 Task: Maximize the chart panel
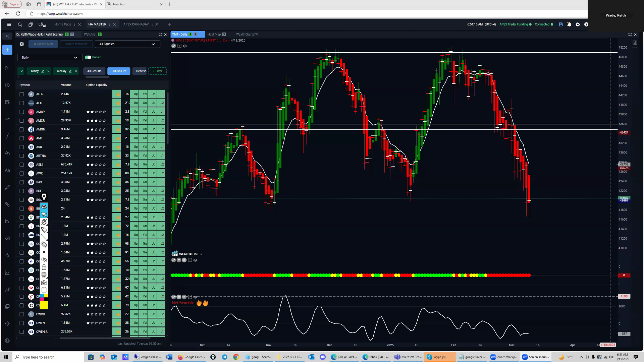point(630,34)
